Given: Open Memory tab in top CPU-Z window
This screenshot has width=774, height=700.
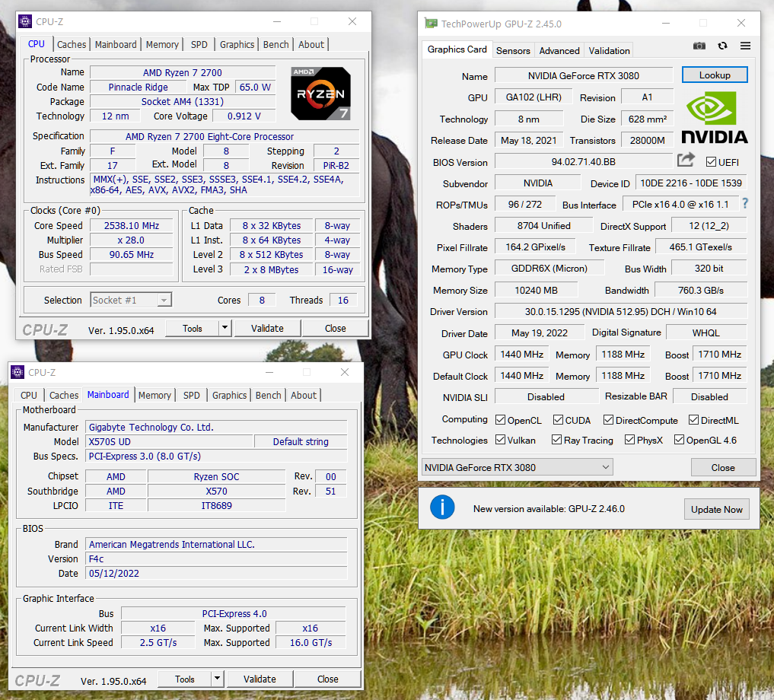Looking at the screenshot, I should click(x=162, y=44).
